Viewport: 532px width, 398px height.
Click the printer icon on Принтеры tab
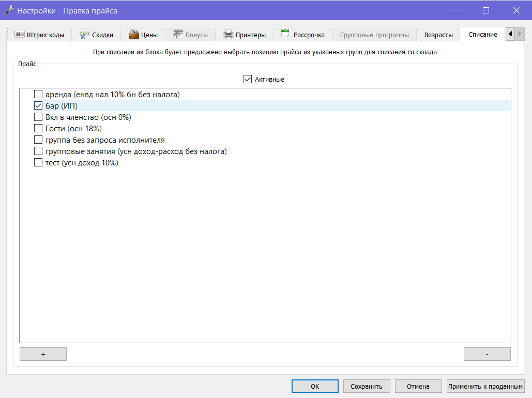(x=229, y=35)
